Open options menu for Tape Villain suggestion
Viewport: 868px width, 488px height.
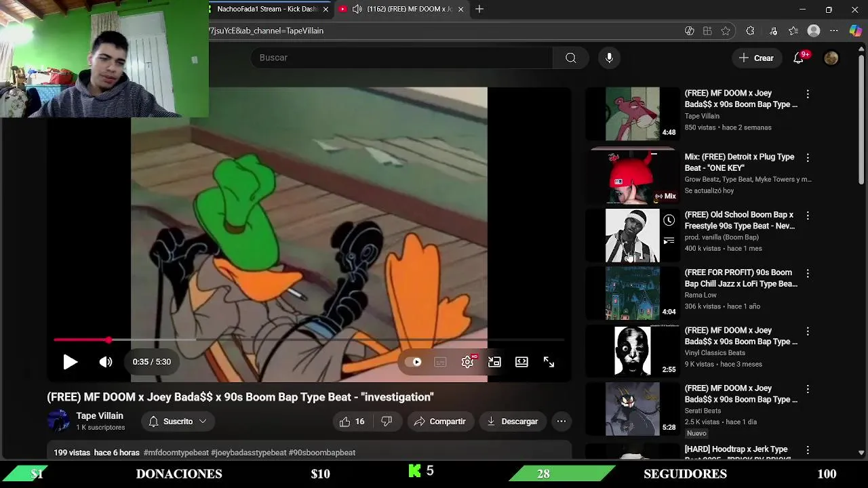(807, 94)
